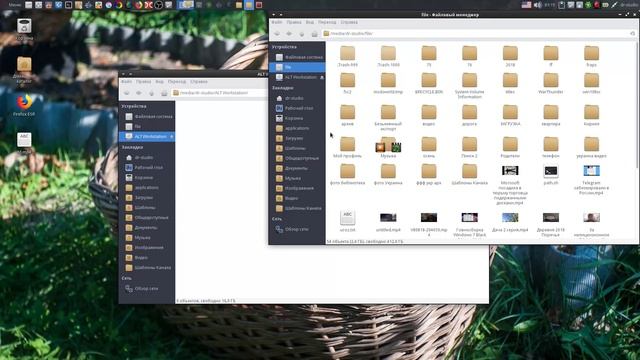This screenshot has width=640, height=360.
Task: Open Файл menu in front file window
Action: point(277,22)
